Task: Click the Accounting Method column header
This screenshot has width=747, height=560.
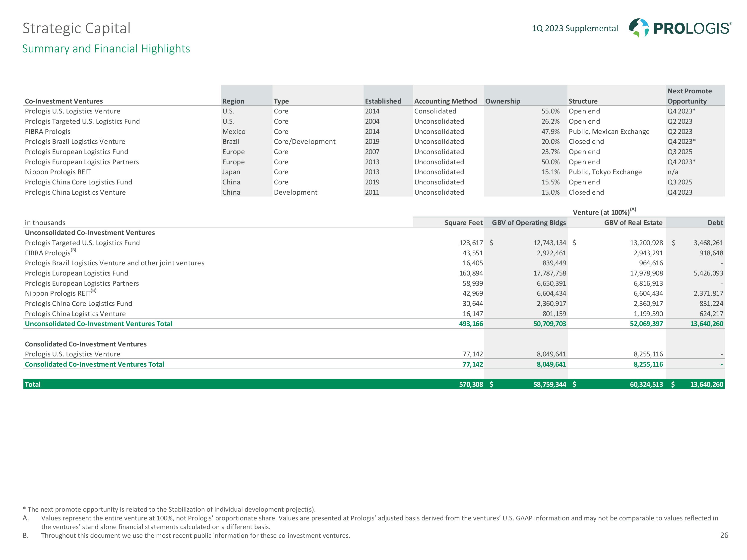Action: tap(445, 101)
